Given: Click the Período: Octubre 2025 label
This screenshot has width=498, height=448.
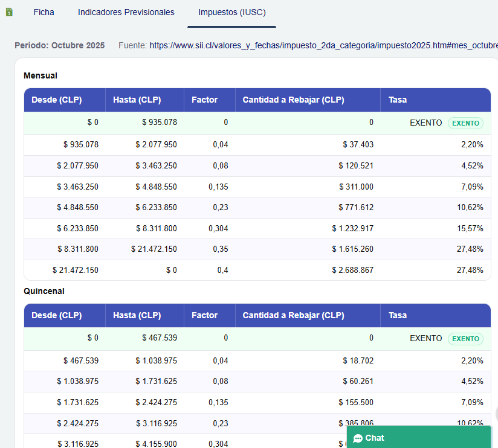Looking at the screenshot, I should click(59, 45).
